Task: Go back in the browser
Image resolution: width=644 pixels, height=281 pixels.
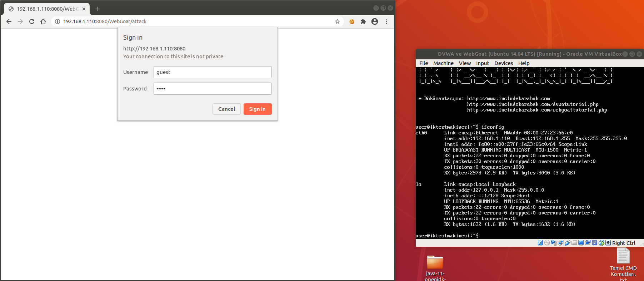Action: click(x=9, y=21)
